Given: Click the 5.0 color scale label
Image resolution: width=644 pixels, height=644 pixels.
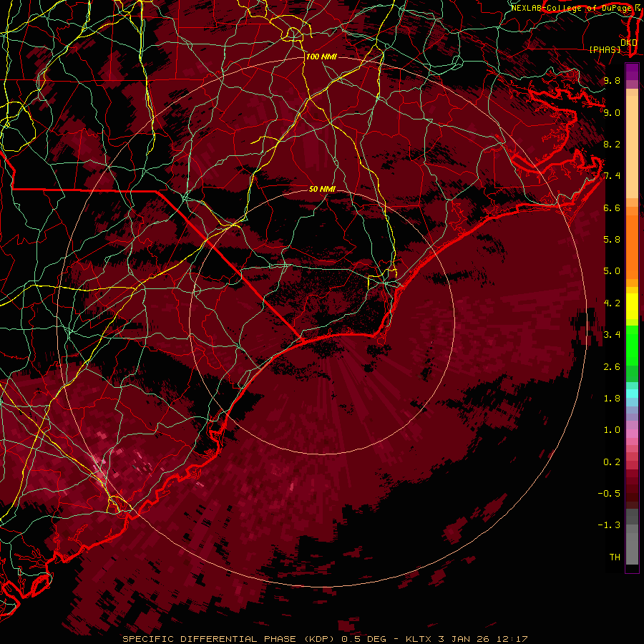Looking at the screenshot, I should (x=612, y=271).
